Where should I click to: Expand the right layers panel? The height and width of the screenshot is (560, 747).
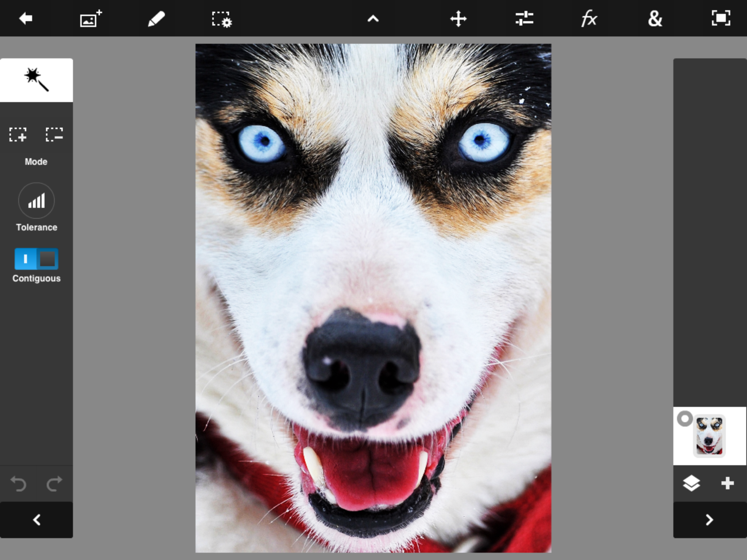[709, 520]
